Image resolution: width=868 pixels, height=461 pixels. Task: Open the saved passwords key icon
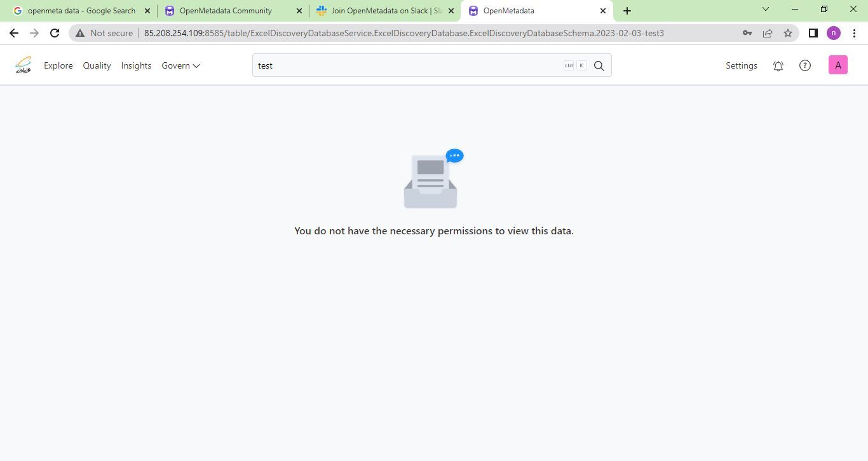(747, 33)
